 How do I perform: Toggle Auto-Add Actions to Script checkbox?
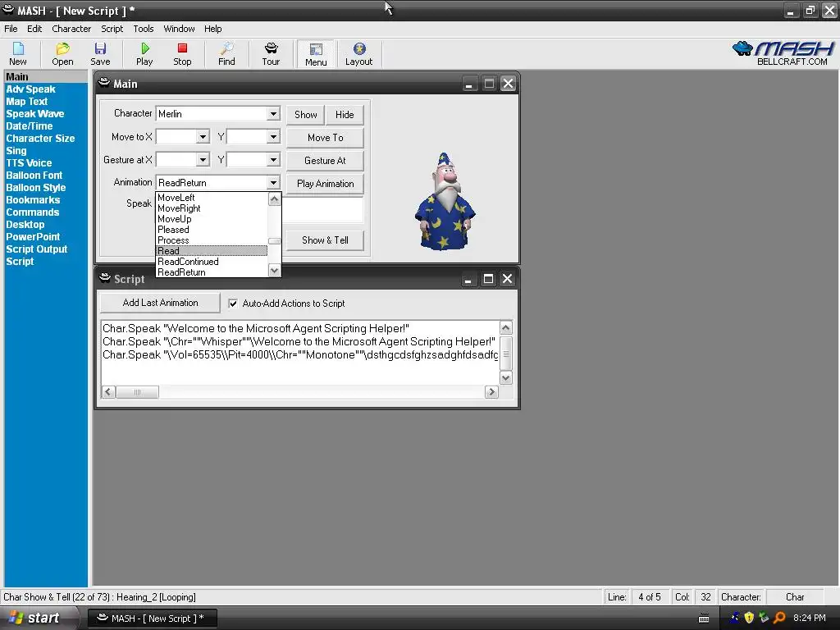(x=233, y=304)
